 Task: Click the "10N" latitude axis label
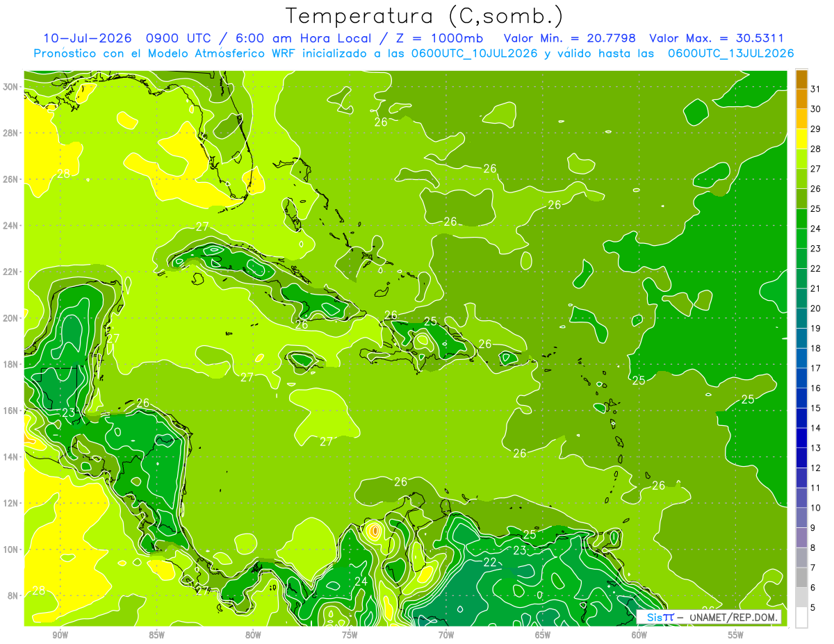(x=12, y=549)
